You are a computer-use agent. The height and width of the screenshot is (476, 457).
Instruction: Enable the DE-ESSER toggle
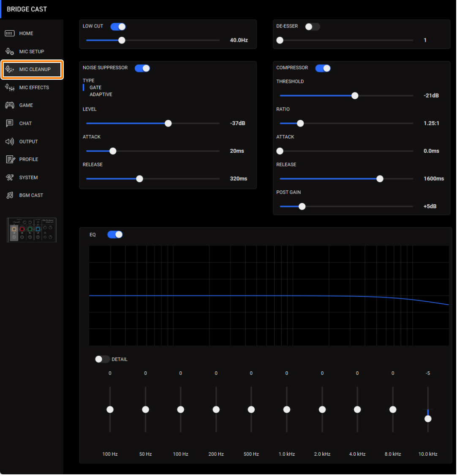coord(313,27)
